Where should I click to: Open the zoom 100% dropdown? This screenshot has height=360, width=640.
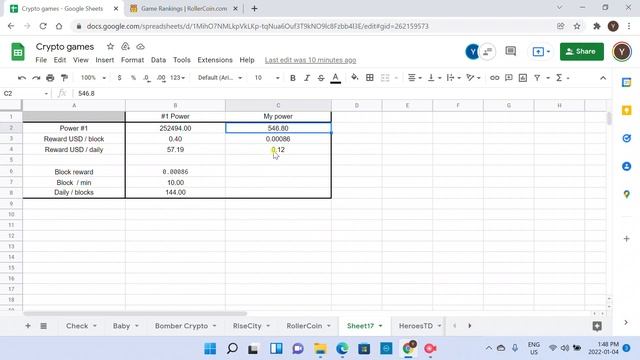click(x=93, y=78)
